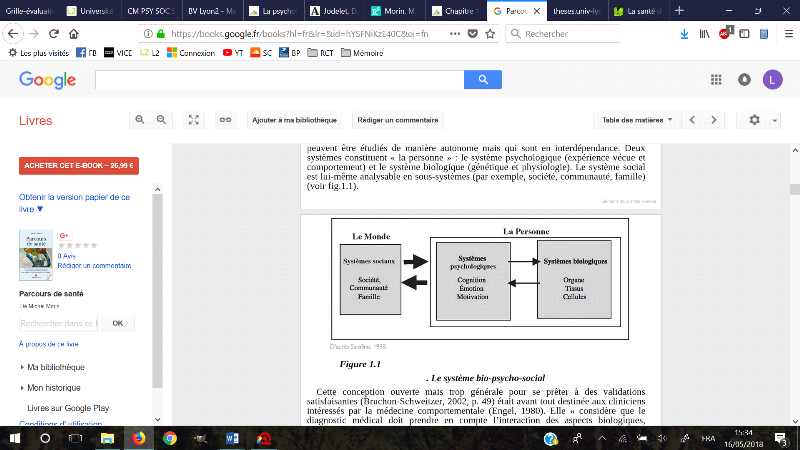Click the Firefox Rechercher search box

click(563, 34)
